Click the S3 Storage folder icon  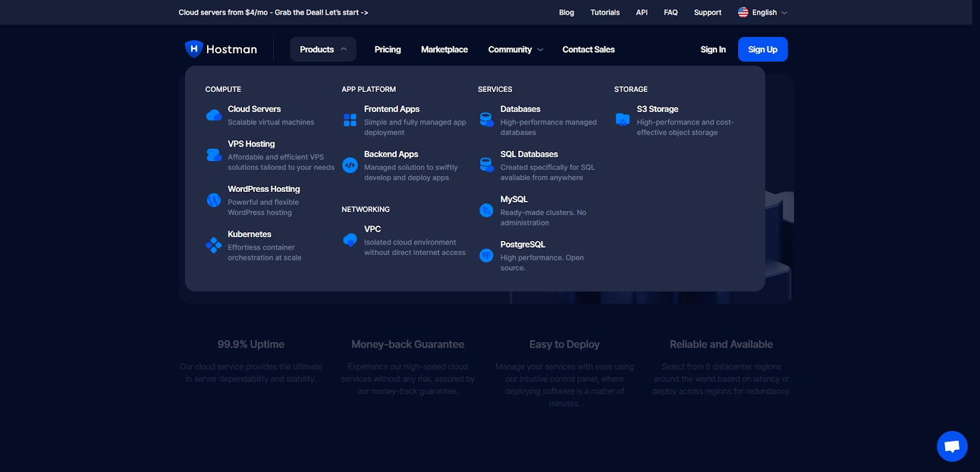coord(622,120)
